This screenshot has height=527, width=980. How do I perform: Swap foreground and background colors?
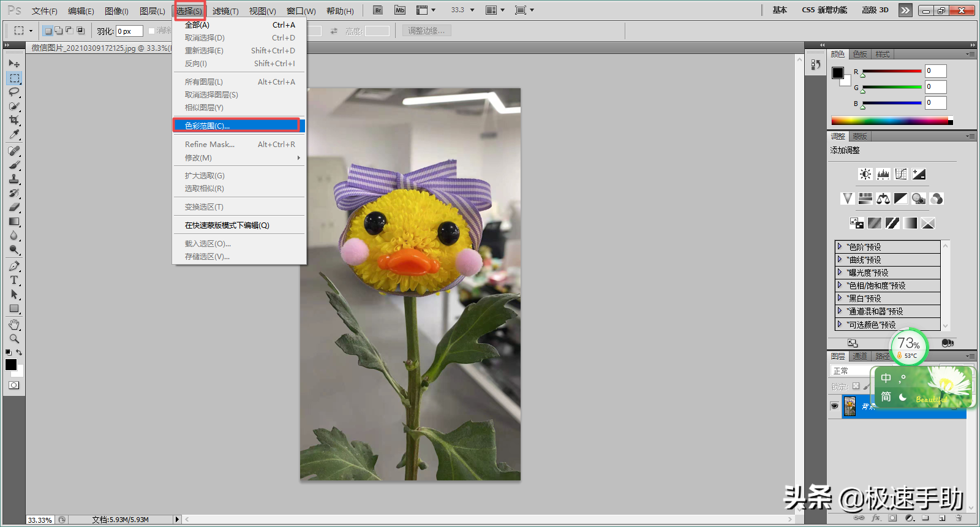click(x=19, y=352)
